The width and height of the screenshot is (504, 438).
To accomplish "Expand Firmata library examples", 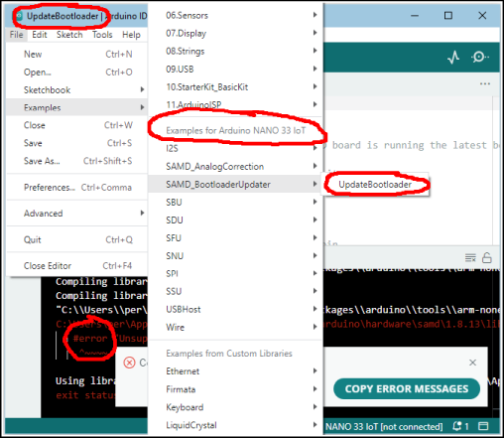I will (x=235, y=389).
